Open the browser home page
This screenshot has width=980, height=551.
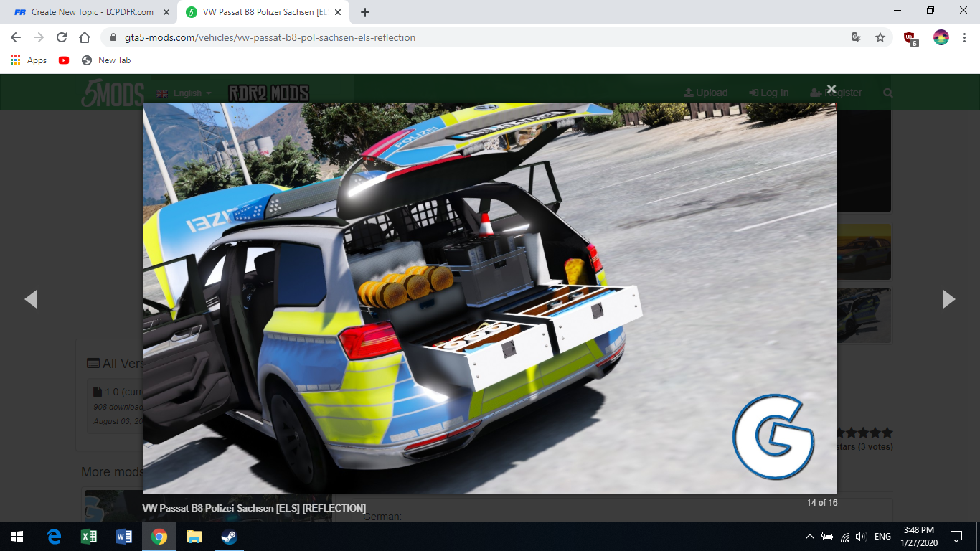(85, 37)
